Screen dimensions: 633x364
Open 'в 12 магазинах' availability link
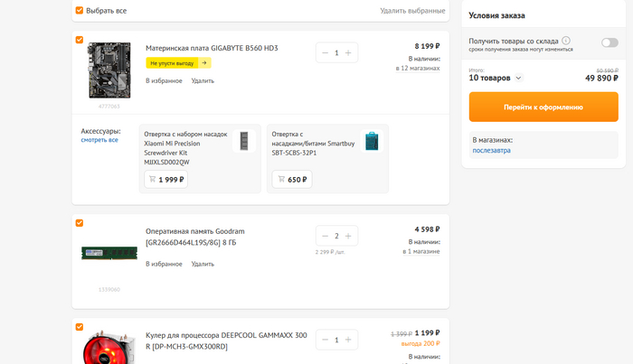(x=418, y=68)
